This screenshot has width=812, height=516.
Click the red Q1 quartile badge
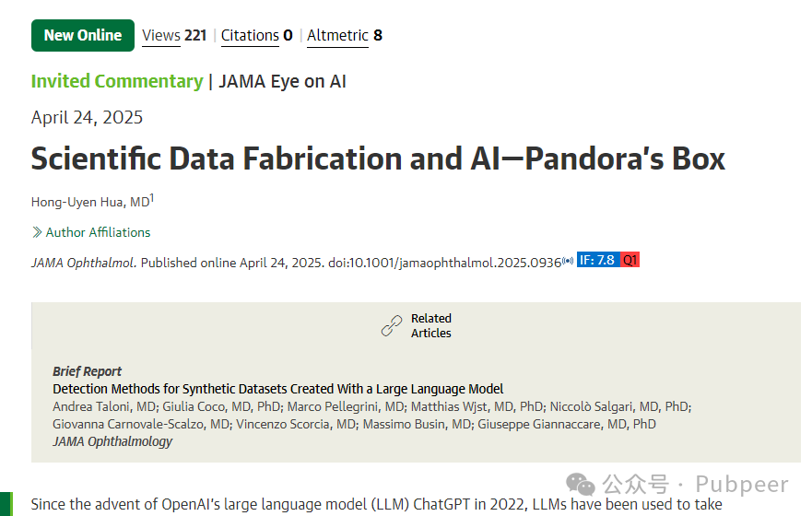(630, 260)
